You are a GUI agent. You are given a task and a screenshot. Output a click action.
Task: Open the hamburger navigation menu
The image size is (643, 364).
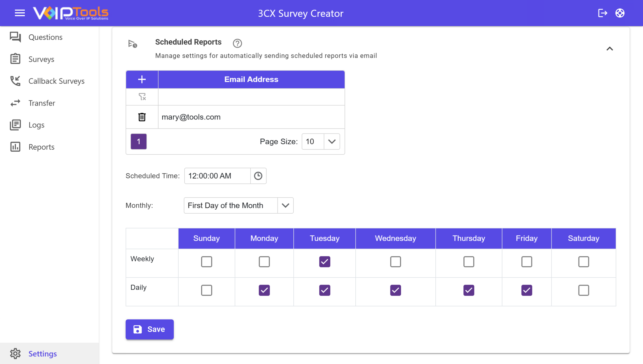click(x=20, y=13)
